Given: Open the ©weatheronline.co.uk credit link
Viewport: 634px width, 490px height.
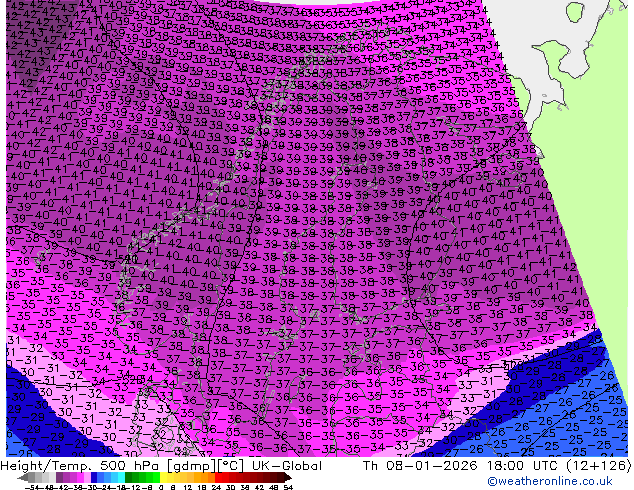Looking at the screenshot, I should pyautogui.click(x=549, y=481).
